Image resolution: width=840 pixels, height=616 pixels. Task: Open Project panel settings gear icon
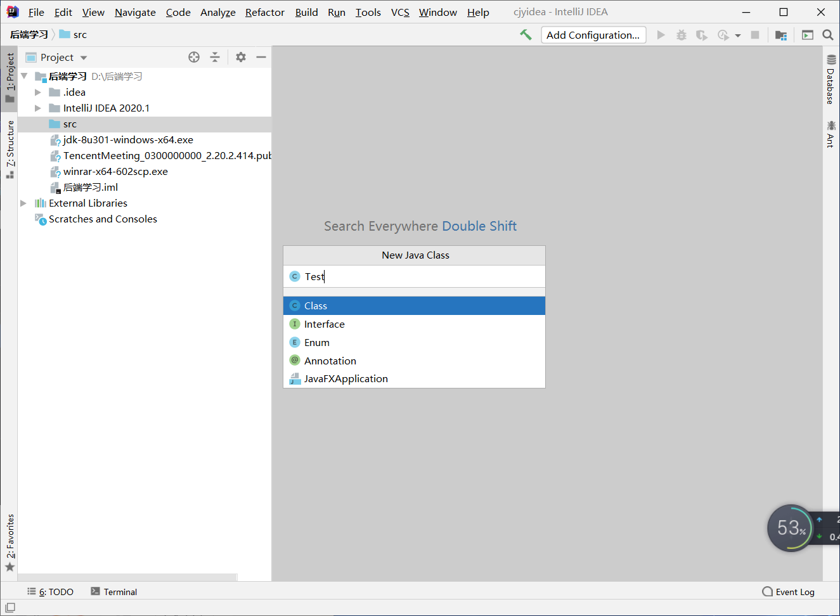(x=241, y=57)
